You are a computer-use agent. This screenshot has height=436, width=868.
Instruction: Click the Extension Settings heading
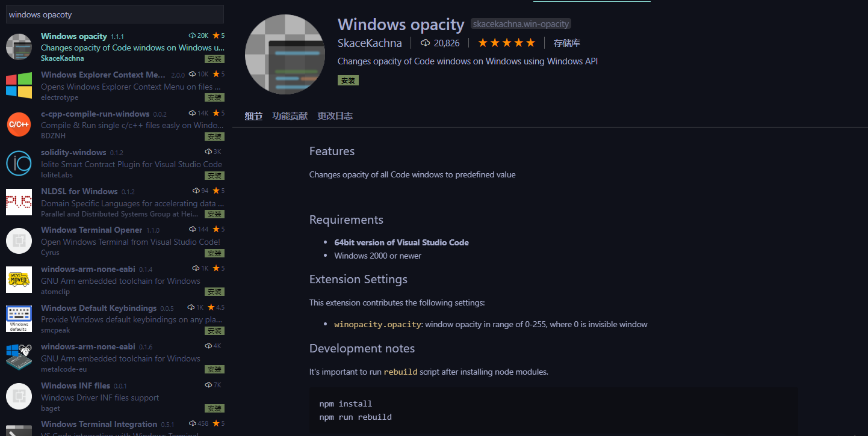click(x=358, y=279)
